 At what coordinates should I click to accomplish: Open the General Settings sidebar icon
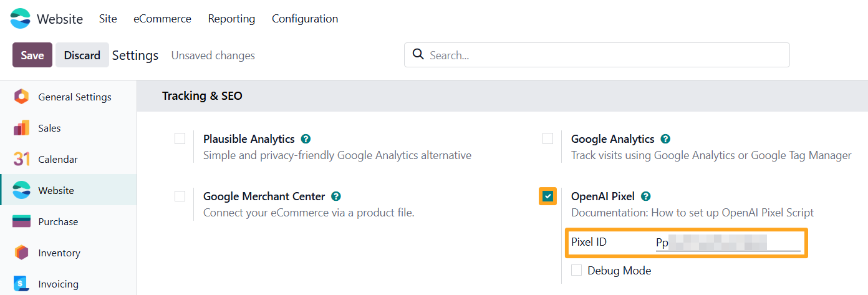point(21,97)
